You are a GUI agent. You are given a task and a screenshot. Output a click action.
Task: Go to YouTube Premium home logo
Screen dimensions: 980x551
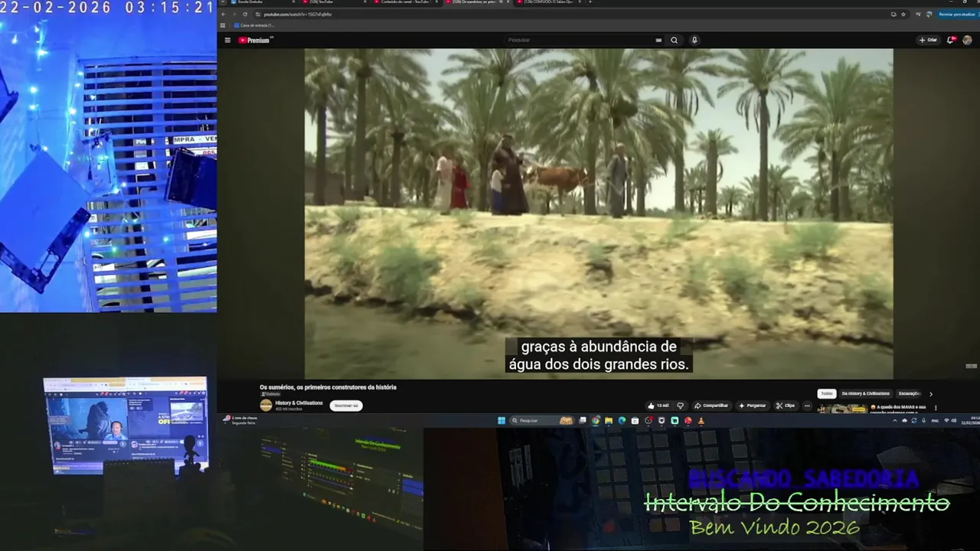point(255,40)
